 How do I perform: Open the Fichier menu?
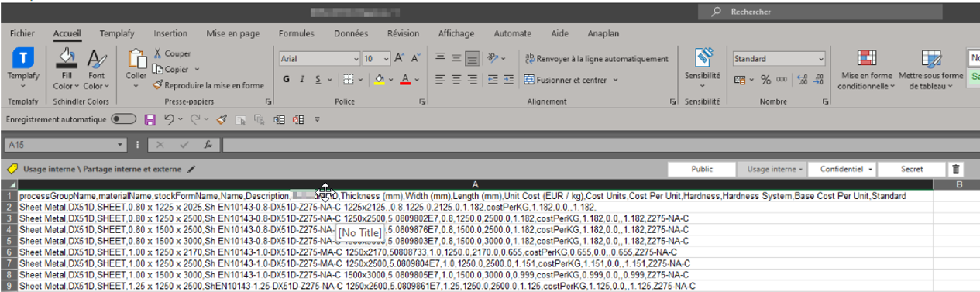click(x=22, y=33)
